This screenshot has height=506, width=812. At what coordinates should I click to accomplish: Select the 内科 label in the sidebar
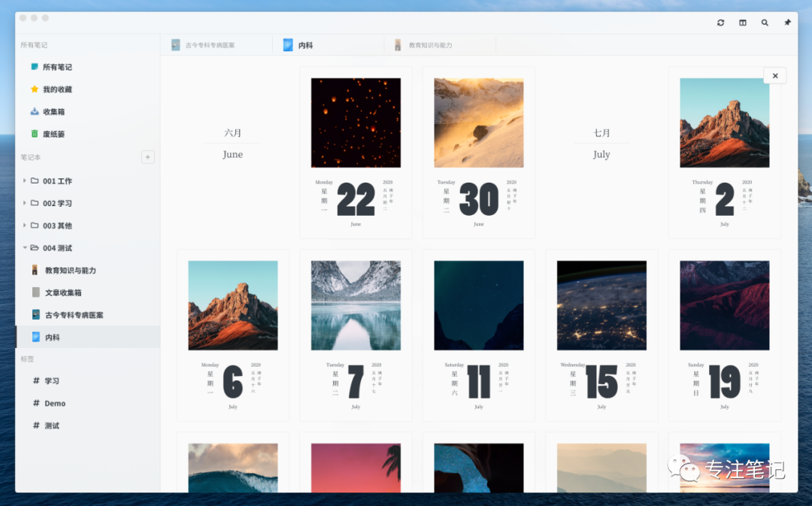coord(53,337)
